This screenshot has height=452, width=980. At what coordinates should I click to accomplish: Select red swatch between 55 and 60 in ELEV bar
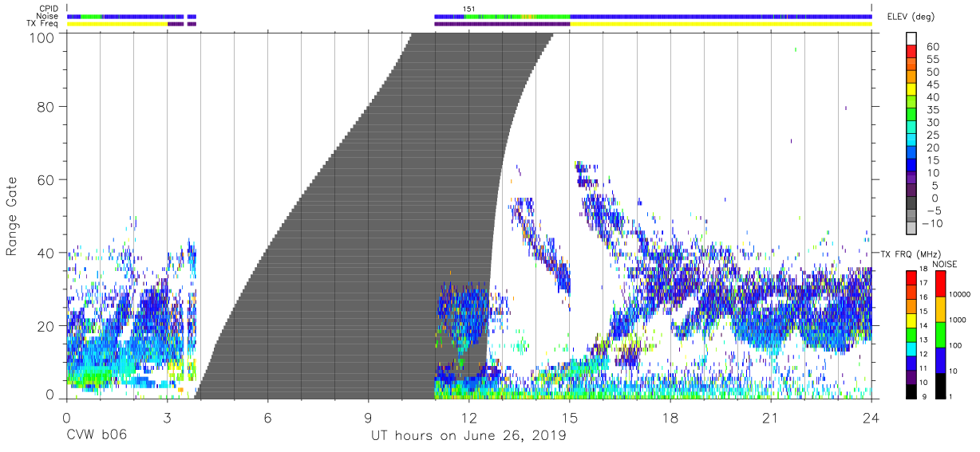pos(911,53)
